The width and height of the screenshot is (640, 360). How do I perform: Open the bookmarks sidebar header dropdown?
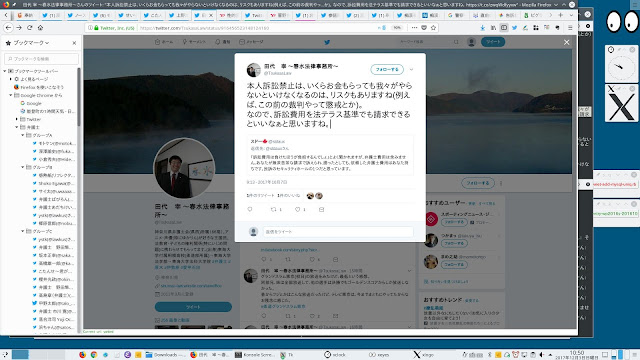tap(31, 43)
